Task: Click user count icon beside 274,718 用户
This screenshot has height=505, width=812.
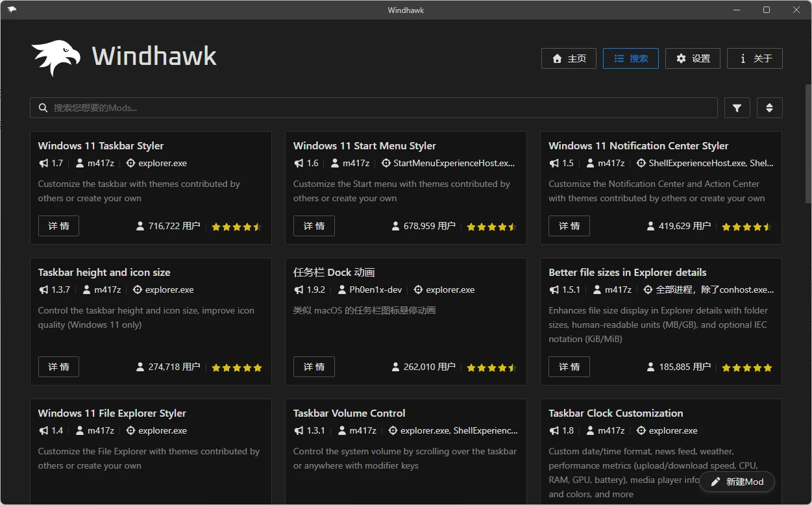Action: (140, 367)
